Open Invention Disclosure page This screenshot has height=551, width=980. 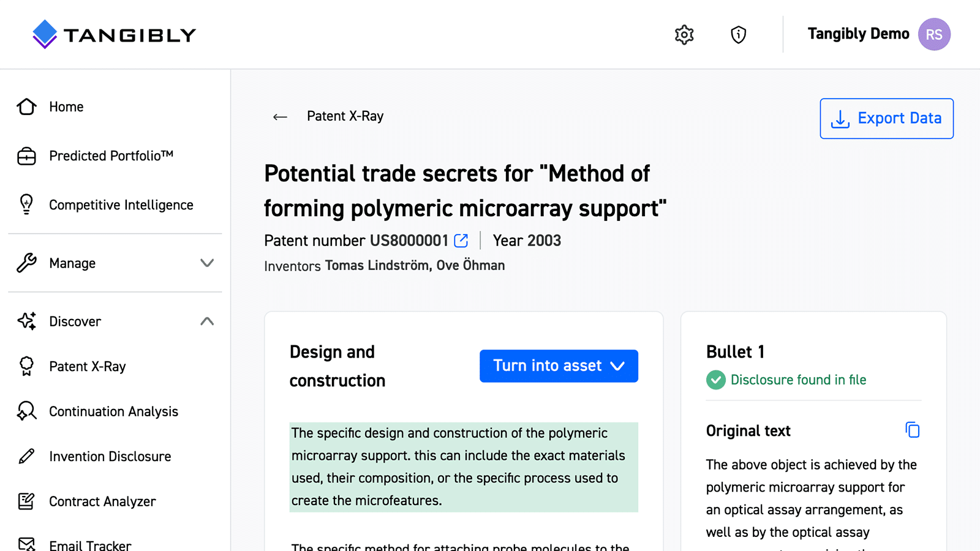click(x=110, y=457)
